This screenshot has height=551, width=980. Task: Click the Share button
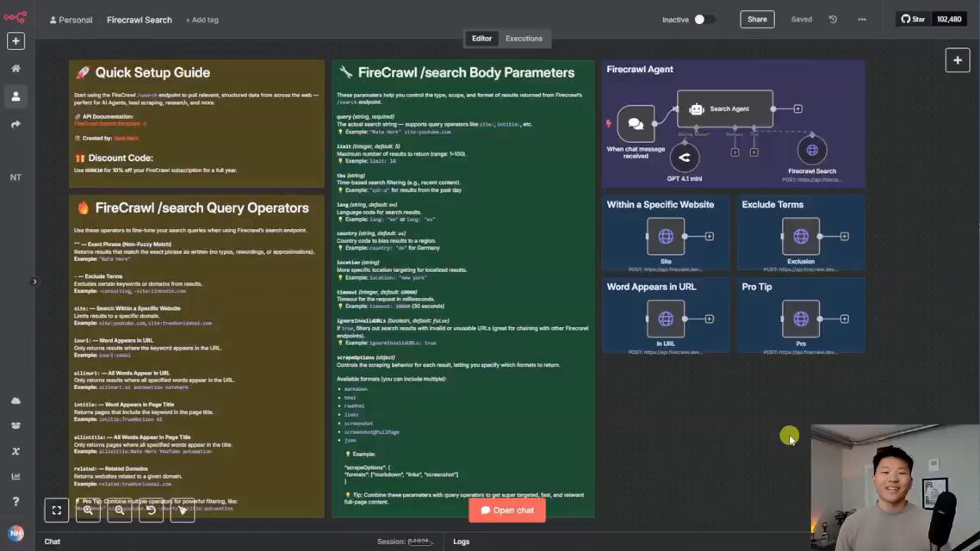pyautogui.click(x=757, y=19)
